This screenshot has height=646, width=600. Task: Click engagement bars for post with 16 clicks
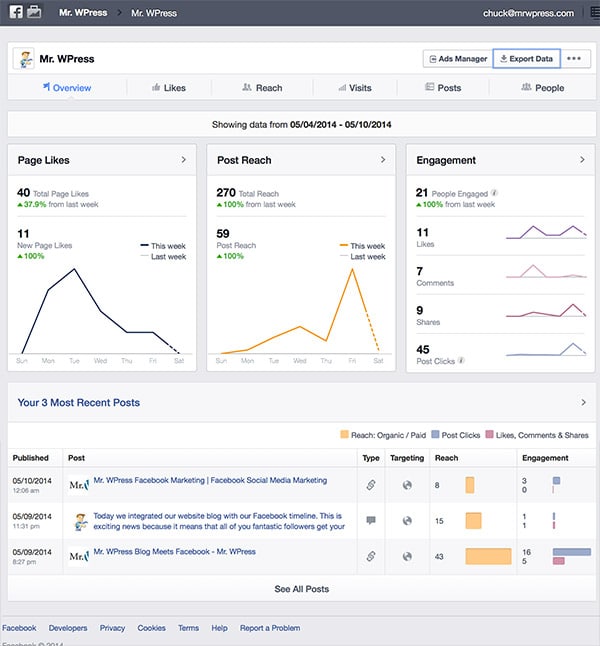click(x=572, y=556)
